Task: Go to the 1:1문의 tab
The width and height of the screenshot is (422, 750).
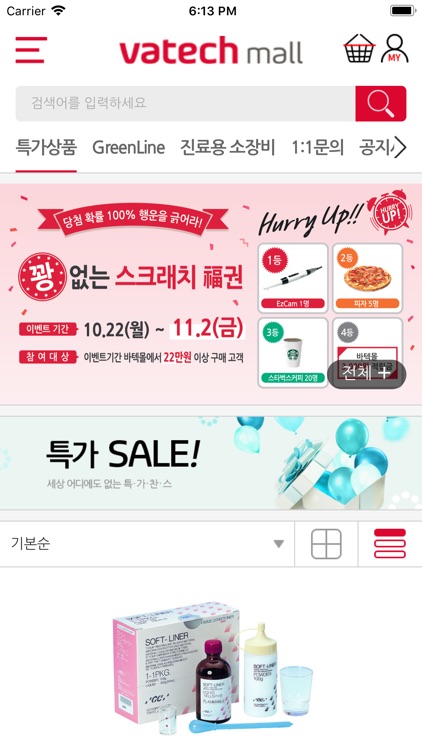Action: coord(318,147)
